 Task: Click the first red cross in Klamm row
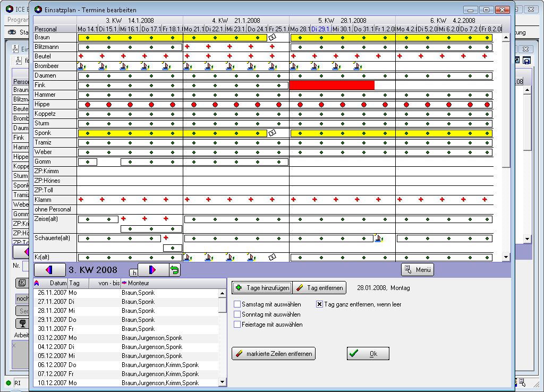pos(81,200)
